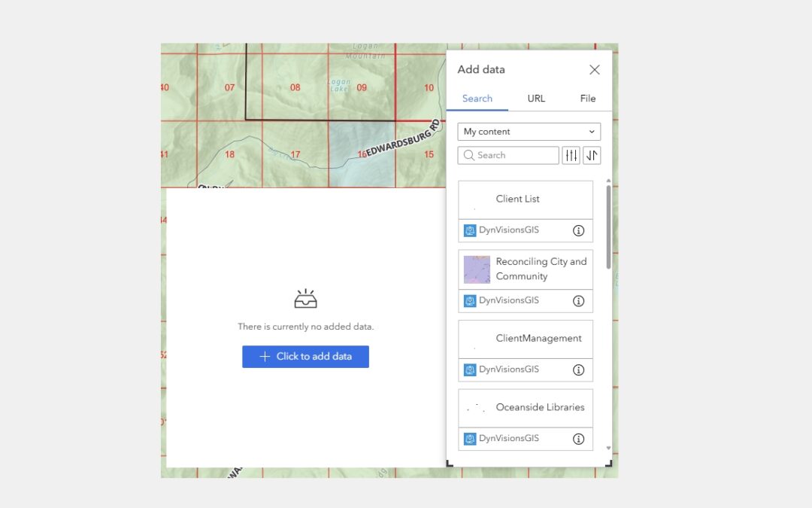This screenshot has width=812, height=508.
Task: Click the inbox icon above no-data message
Action: [x=305, y=300]
